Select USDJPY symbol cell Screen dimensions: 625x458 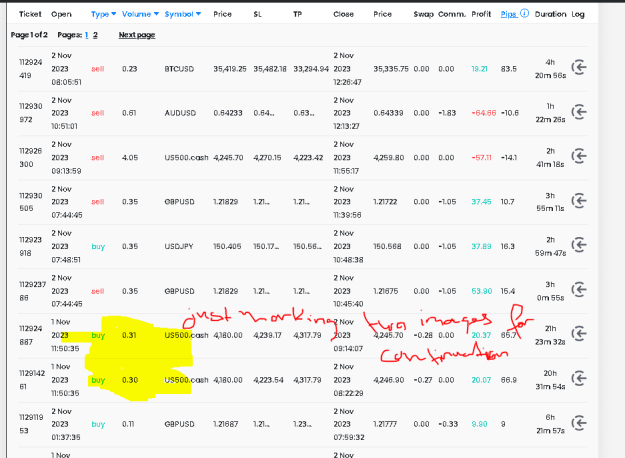pyautogui.click(x=179, y=246)
